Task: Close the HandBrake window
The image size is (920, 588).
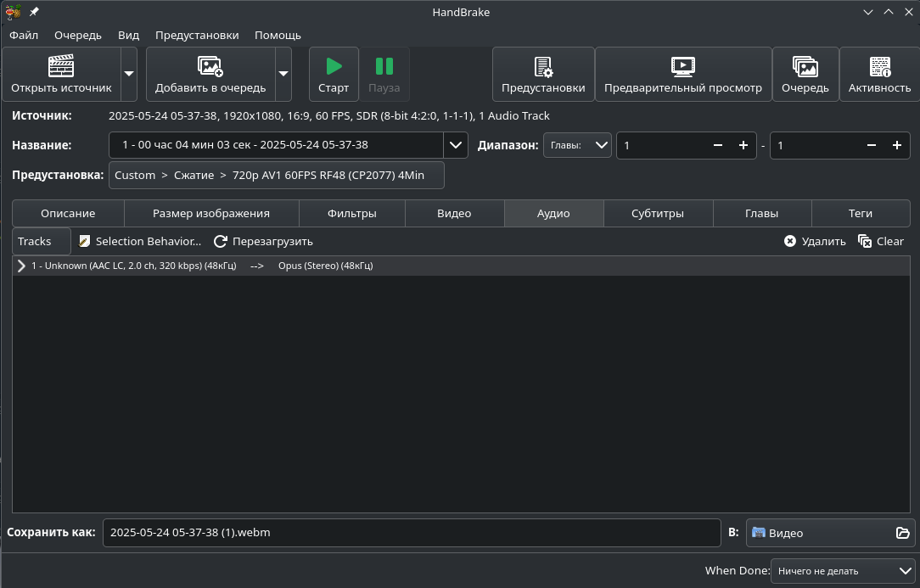Action: pyautogui.click(x=909, y=12)
